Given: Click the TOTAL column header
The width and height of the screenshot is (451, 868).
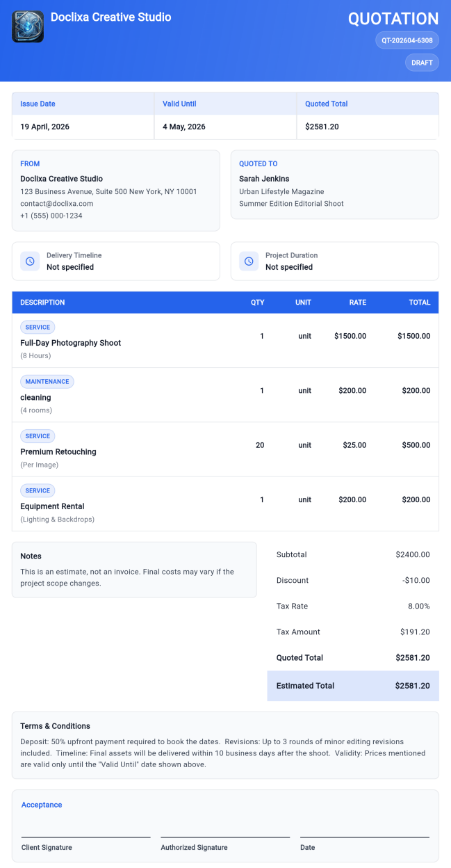Looking at the screenshot, I should point(419,303).
